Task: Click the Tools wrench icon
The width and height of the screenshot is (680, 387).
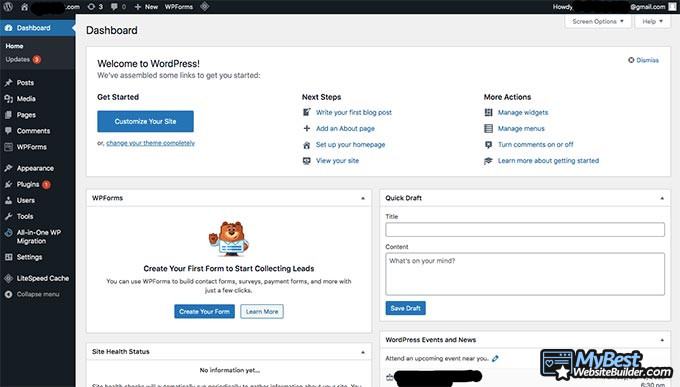Action: [x=8, y=216]
